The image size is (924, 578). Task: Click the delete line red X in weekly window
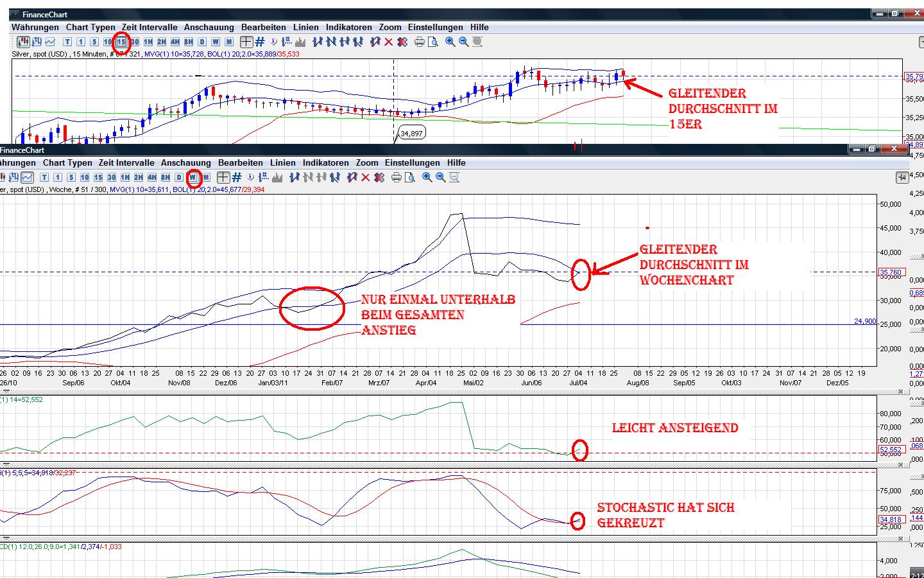(366, 177)
